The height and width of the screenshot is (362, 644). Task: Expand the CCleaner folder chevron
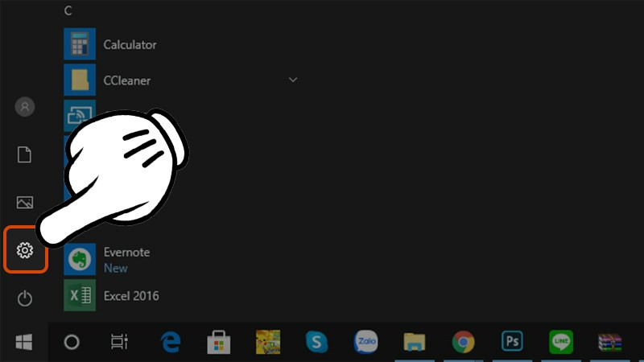coord(293,80)
